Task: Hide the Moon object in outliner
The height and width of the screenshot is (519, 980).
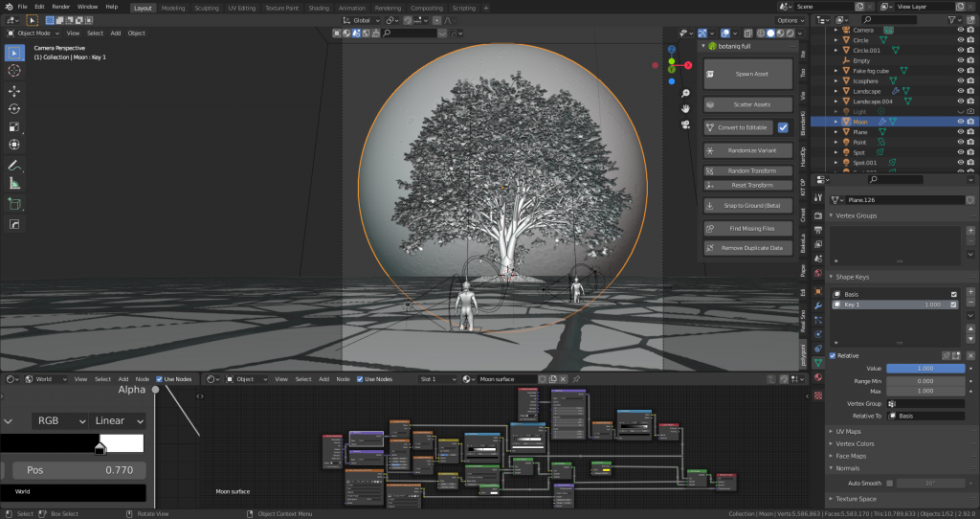Action: coord(960,122)
